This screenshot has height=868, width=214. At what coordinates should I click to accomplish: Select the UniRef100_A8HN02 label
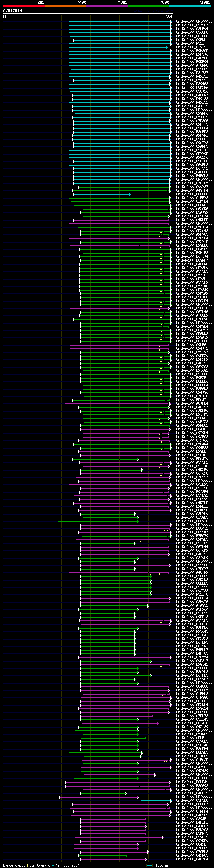coord(192,205)
